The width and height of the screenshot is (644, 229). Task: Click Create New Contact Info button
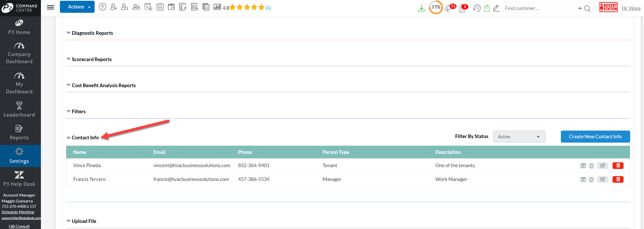pos(595,137)
